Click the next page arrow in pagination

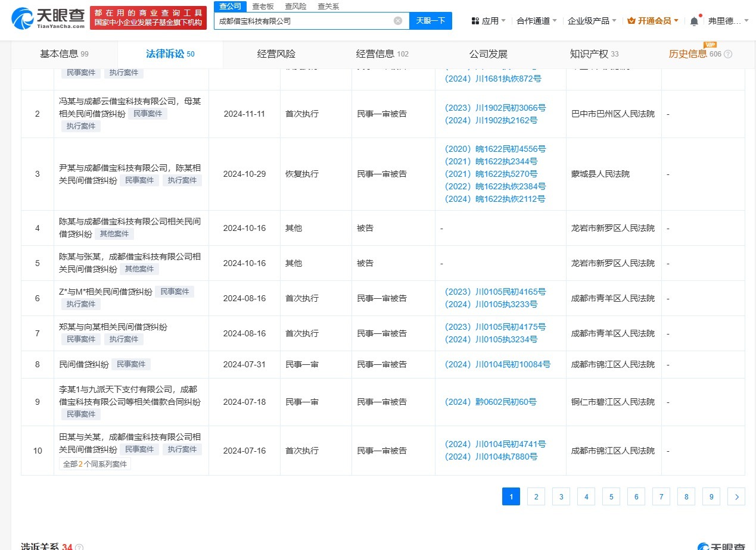coord(736,496)
